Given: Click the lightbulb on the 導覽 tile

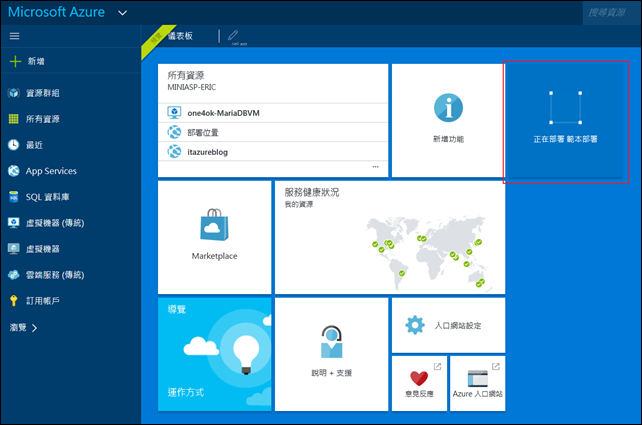Looking at the screenshot, I should pos(246,353).
